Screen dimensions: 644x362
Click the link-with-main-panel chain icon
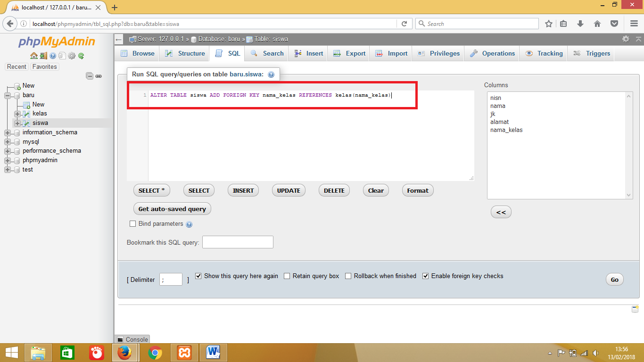pyautogui.click(x=98, y=75)
